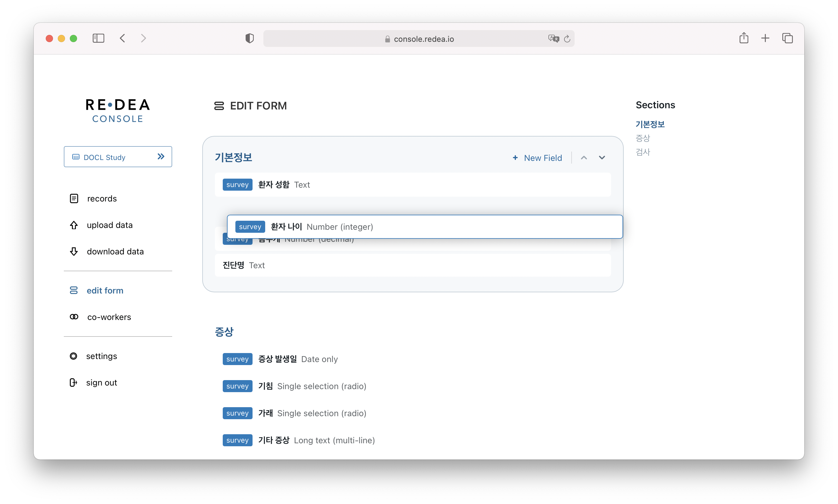Click the co-workers linked circles icon
The width and height of the screenshot is (838, 504).
tap(74, 317)
